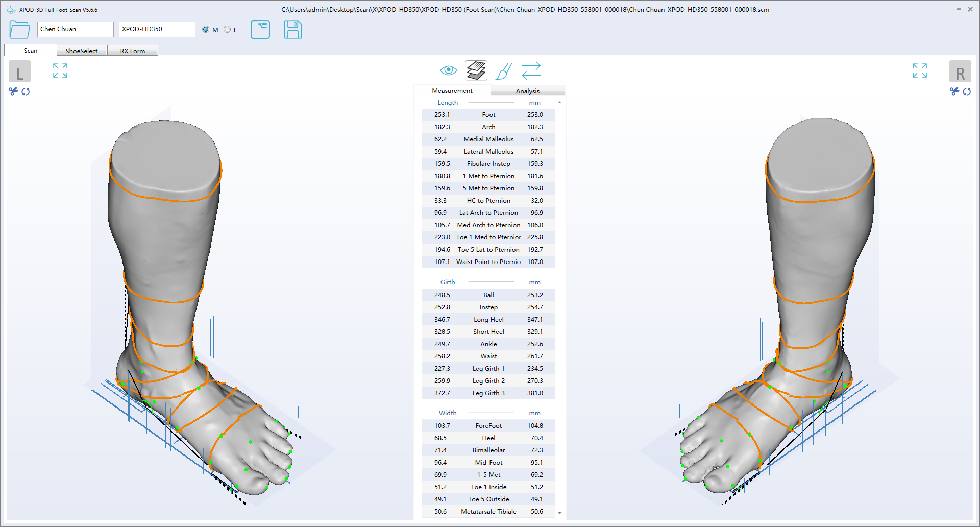Screen dimensions: 980x527
Task: Switch to the Analysis tab
Action: (527, 91)
